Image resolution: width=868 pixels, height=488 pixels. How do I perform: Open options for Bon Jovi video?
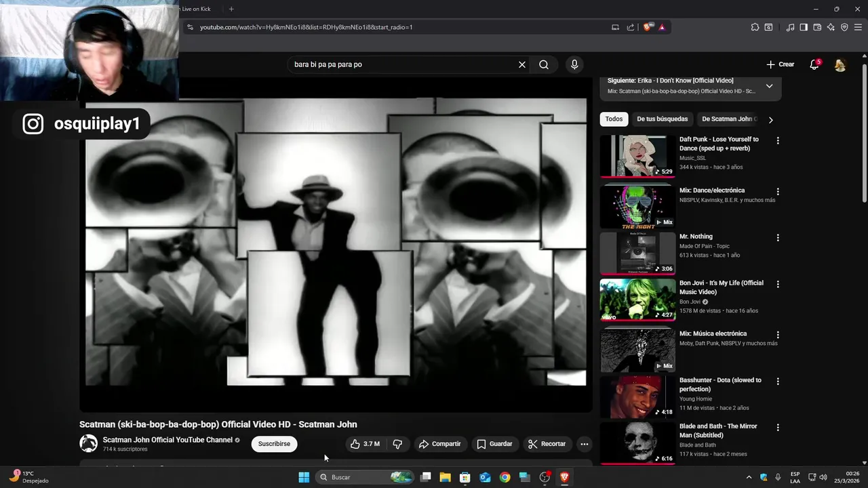(x=778, y=284)
